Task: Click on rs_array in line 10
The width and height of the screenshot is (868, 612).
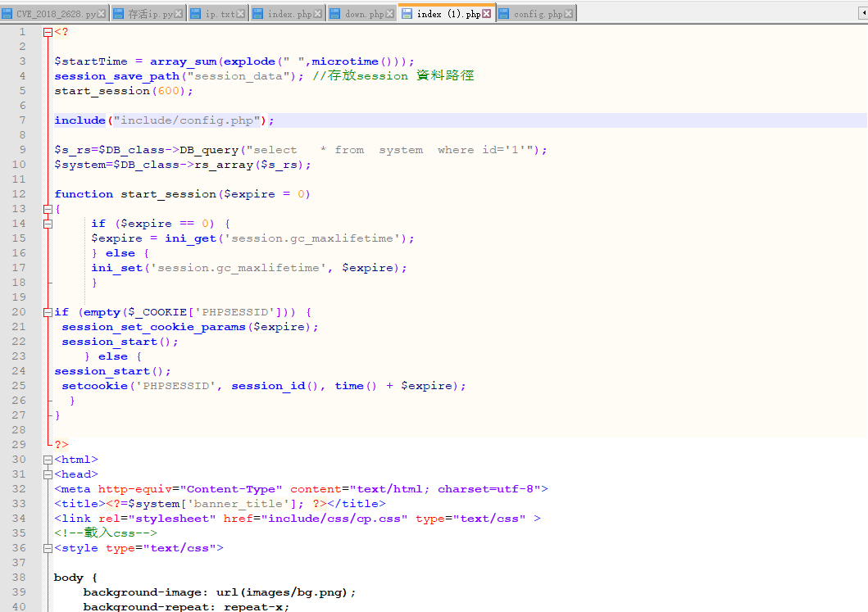Action: pyautogui.click(x=224, y=165)
